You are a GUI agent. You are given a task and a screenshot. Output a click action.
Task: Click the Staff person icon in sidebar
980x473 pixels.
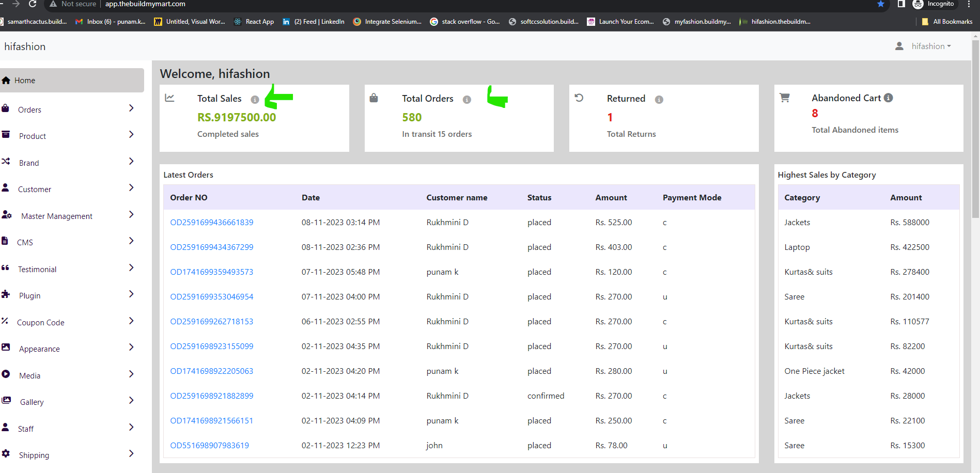(x=5, y=427)
